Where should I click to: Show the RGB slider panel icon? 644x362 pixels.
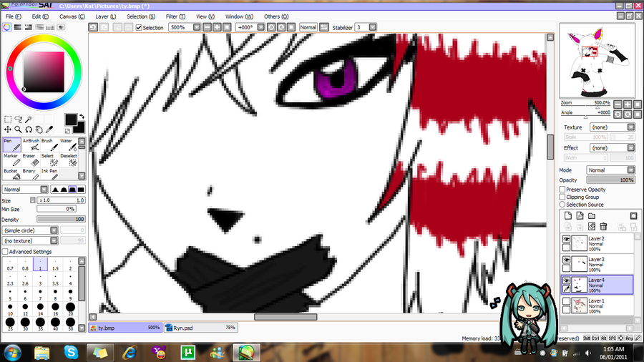coord(18,27)
